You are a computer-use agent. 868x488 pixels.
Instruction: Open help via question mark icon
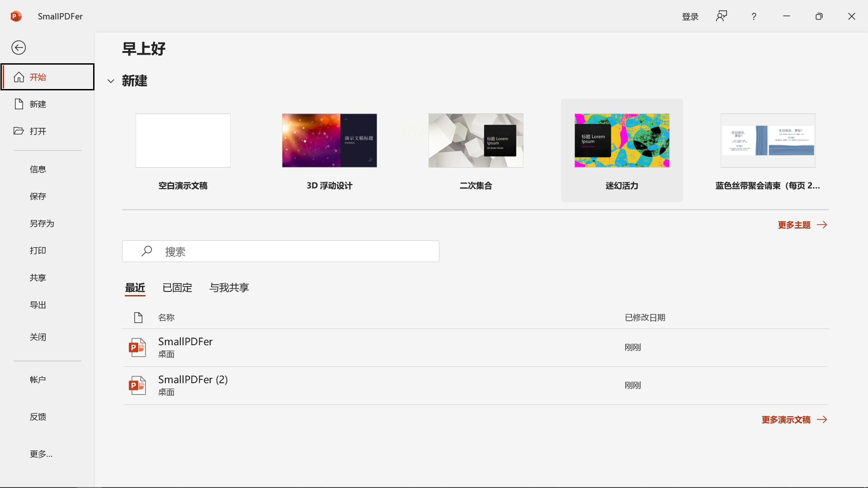pos(754,16)
